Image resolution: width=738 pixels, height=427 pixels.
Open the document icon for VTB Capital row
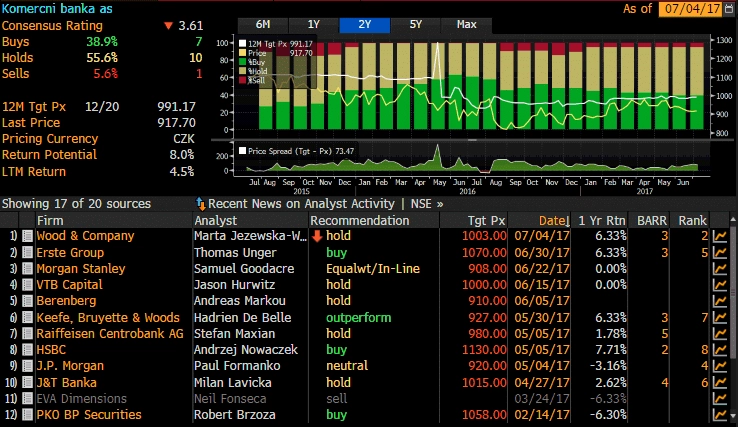pyautogui.click(x=27, y=284)
